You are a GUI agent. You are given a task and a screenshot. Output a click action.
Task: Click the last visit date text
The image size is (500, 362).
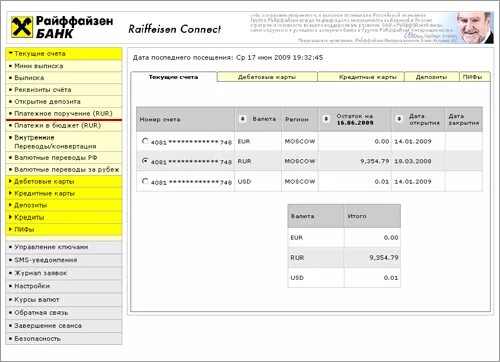[228, 58]
